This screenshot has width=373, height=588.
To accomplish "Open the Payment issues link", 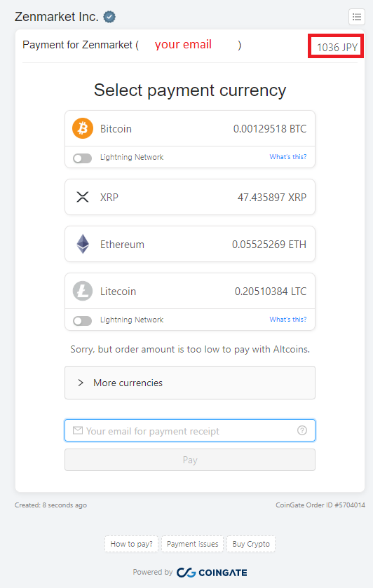I will 193,544.
